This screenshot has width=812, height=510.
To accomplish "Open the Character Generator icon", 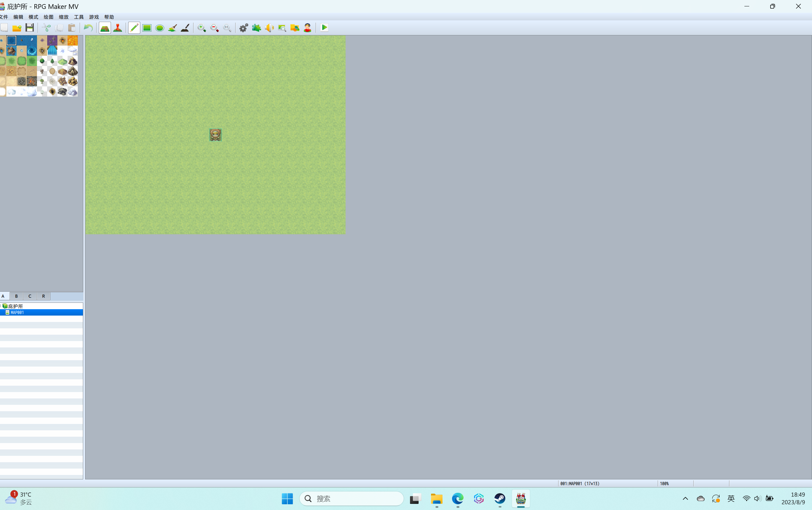I will click(x=308, y=28).
